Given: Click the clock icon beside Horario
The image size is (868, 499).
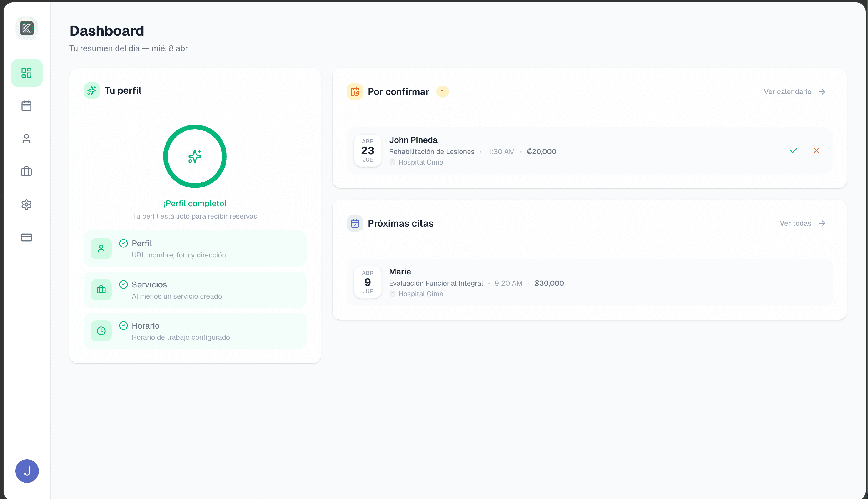Looking at the screenshot, I should point(101,331).
